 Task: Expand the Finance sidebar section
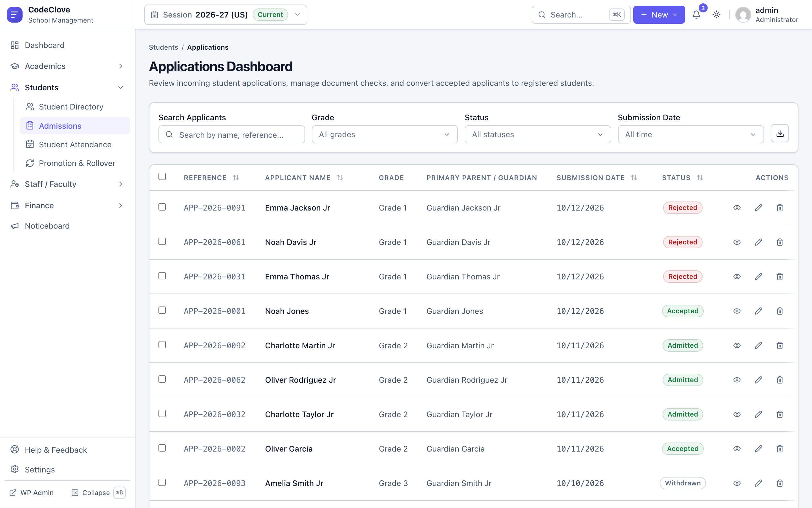(x=67, y=205)
